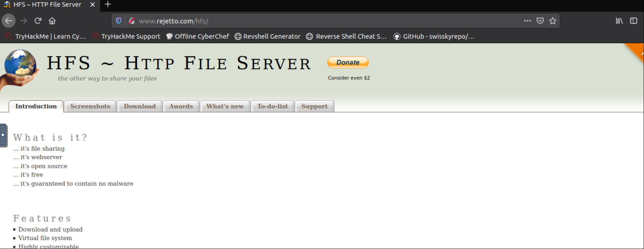
Task: Open the Offline CyberChef bookmark
Action: (198, 36)
